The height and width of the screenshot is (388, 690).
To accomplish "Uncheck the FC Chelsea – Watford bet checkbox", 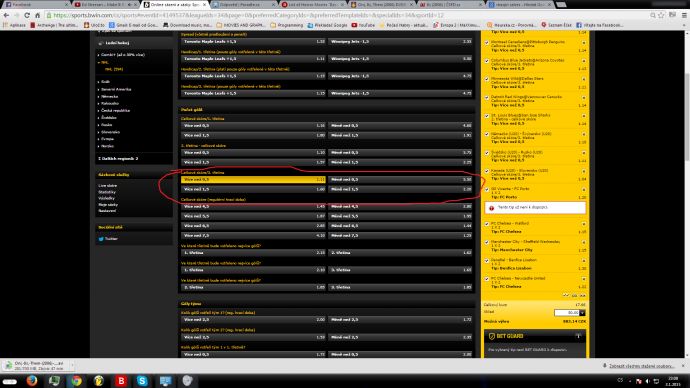I will (x=487, y=224).
